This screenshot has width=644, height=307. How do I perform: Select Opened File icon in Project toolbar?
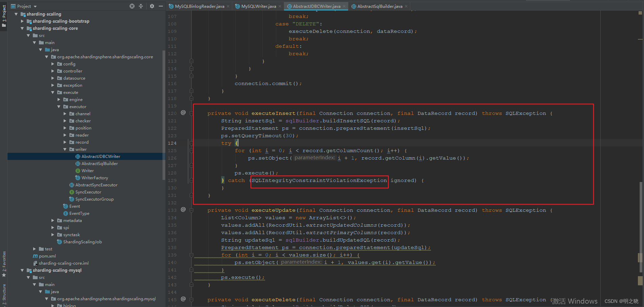(x=132, y=6)
